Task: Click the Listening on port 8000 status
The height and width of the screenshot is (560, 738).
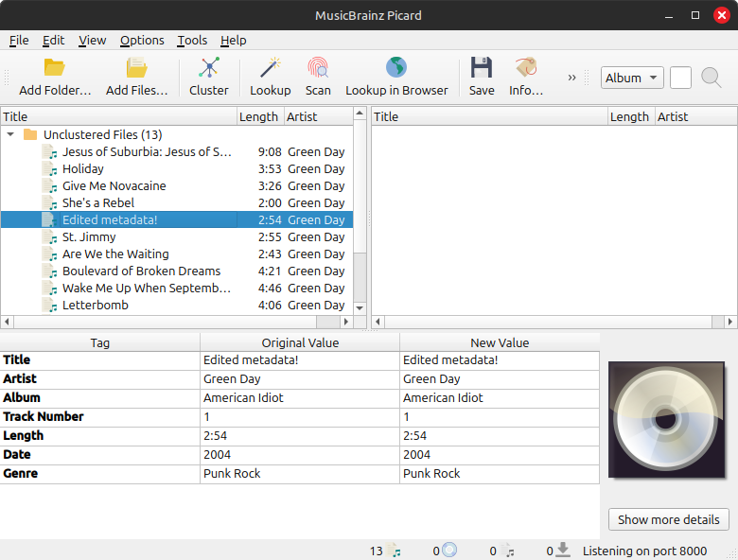Action: click(x=644, y=551)
